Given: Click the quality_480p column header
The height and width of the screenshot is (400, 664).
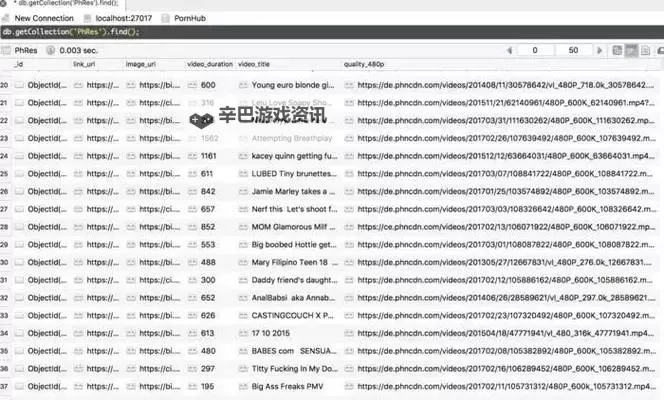Looking at the screenshot, I should click(365, 64).
